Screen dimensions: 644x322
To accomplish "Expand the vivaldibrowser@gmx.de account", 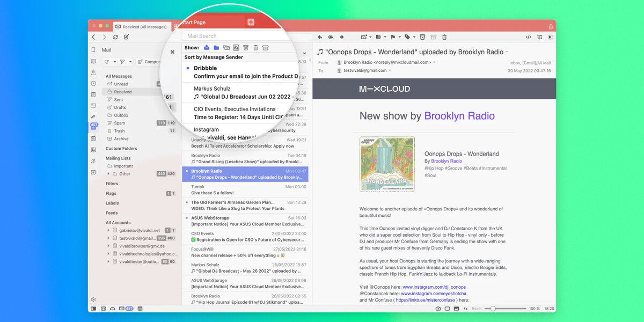I will 108,246.
